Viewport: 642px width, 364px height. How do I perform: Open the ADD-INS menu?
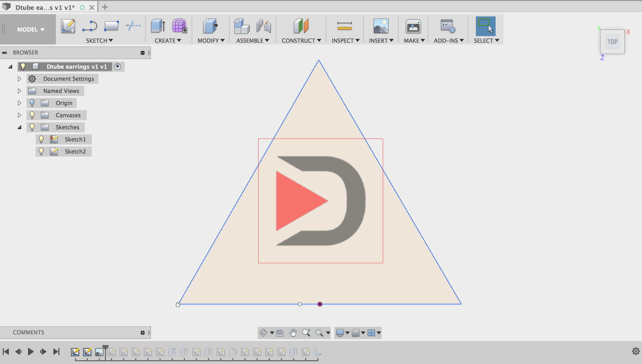pyautogui.click(x=449, y=41)
